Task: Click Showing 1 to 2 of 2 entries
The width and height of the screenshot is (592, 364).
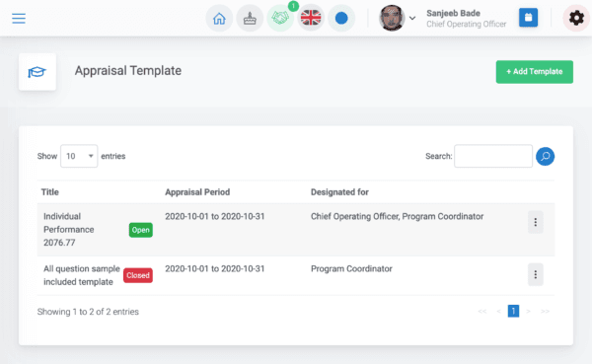Action: pyautogui.click(x=88, y=312)
